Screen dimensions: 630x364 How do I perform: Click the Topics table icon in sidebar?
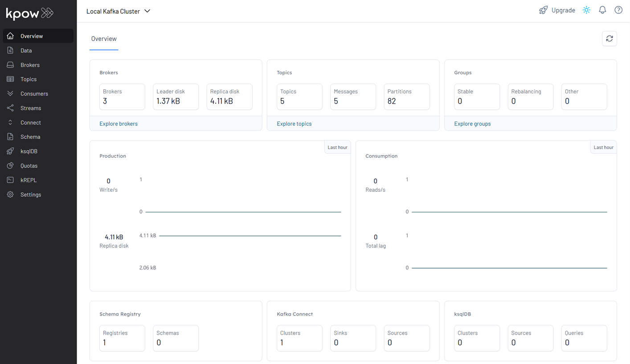point(10,79)
